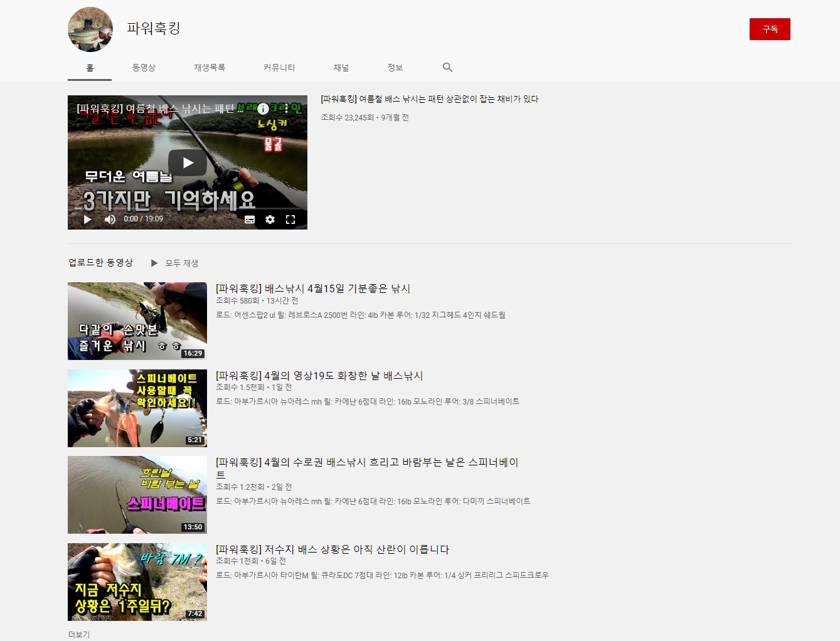Screen dimensions: 840x641
Task: Click the info card icon on video
Action: pyautogui.click(x=263, y=109)
